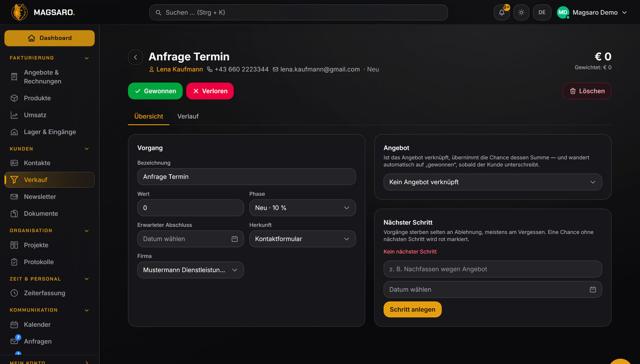640x364 pixels.
Task: Click the 'Gewichtet: € 0' text
Action: pos(593,68)
